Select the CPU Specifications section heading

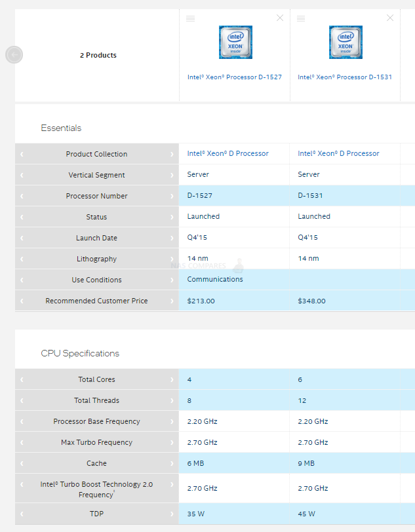click(x=80, y=354)
